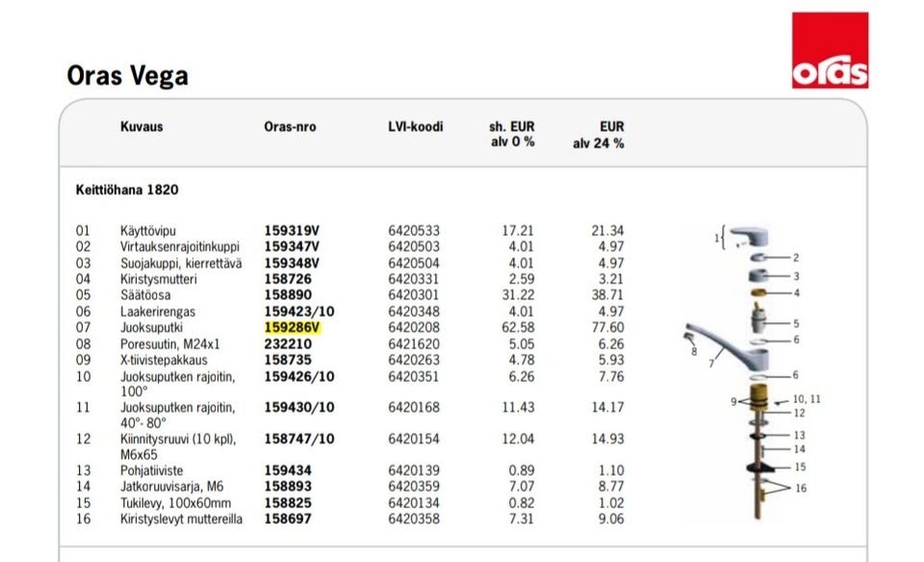Click the price 77.60

pos(607,327)
